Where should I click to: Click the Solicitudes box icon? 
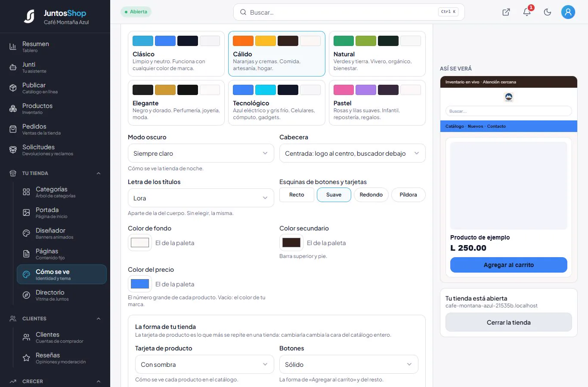(x=13, y=150)
